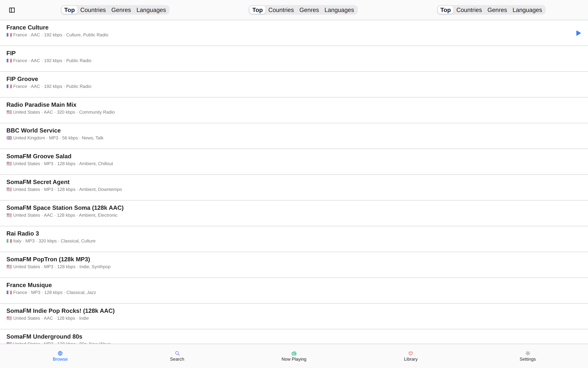Click the French flag beside France Culture details
588x368 pixels.
point(9,35)
